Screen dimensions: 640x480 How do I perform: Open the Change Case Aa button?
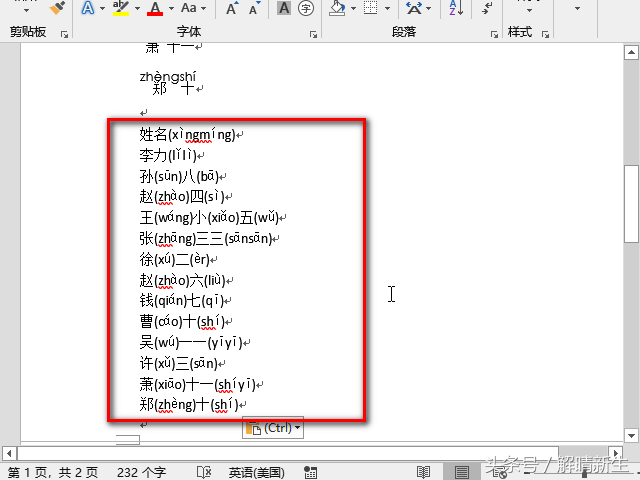tap(189, 8)
